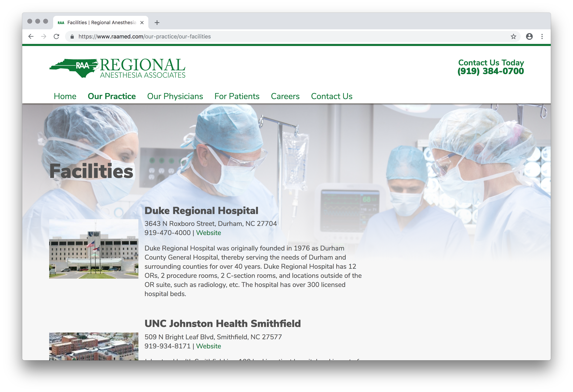Open the For Patients menu item
The height and width of the screenshot is (392, 573).
(237, 96)
